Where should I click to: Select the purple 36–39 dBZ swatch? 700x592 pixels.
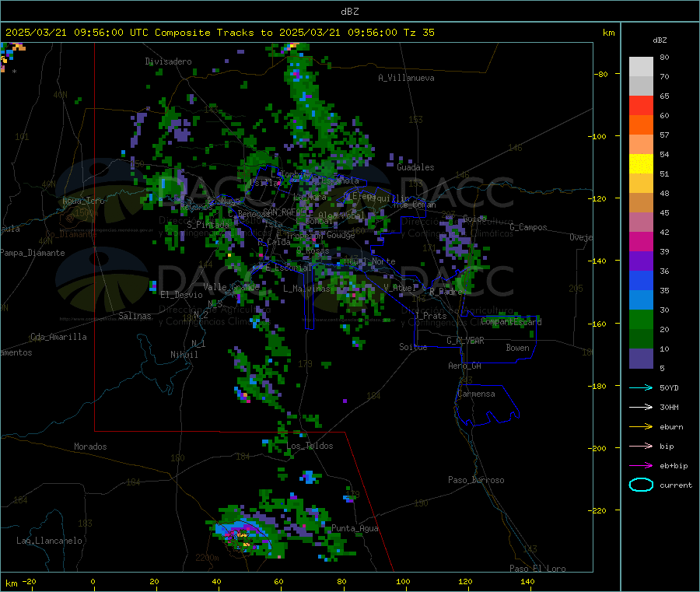click(x=641, y=261)
